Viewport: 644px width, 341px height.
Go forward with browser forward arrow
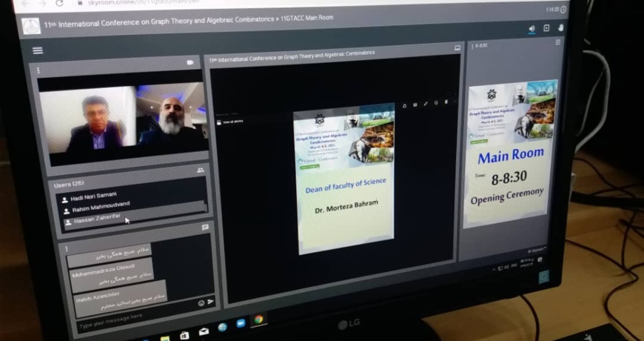[x=42, y=3]
